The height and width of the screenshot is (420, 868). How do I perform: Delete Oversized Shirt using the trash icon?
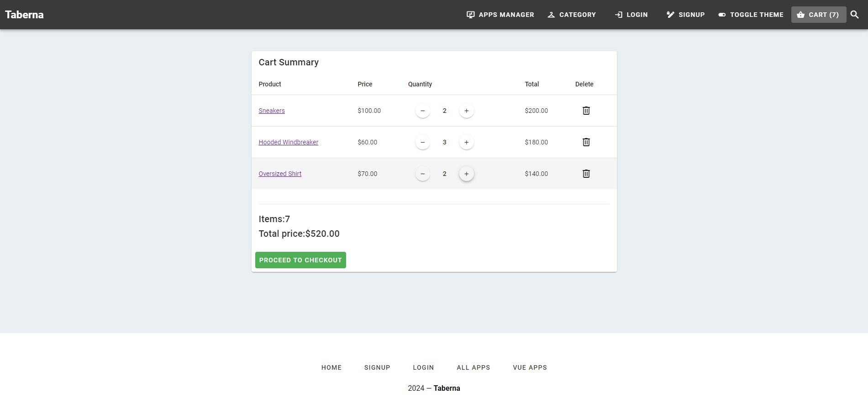pos(586,173)
